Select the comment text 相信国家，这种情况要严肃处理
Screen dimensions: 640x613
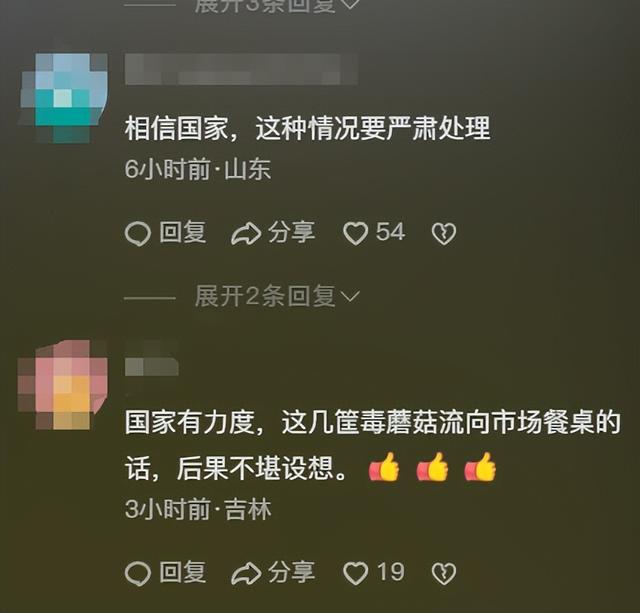pyautogui.click(x=307, y=129)
